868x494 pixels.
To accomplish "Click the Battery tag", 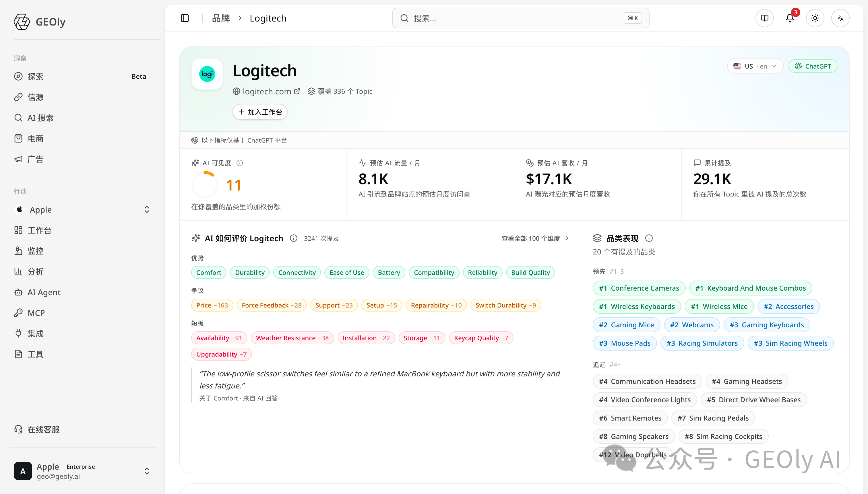I will [389, 273].
